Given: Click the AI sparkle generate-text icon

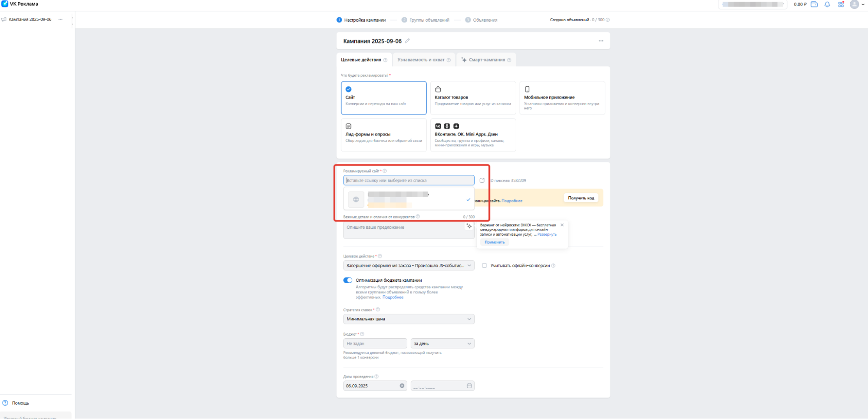Looking at the screenshot, I should 469,226.
